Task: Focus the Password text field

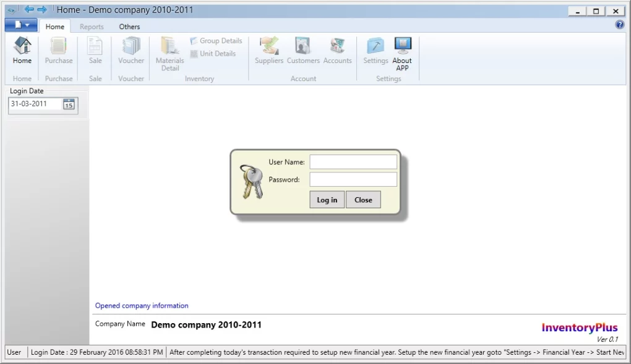Action: pos(353,180)
